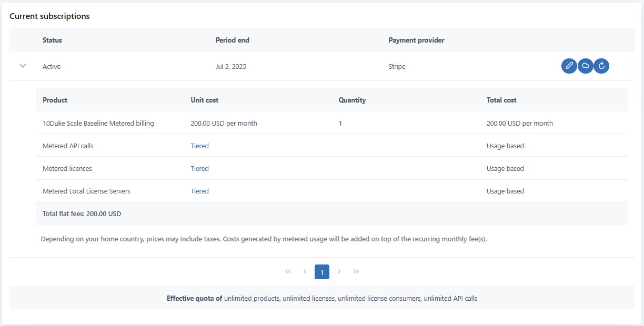The image size is (644, 326).
Task: Click the Metered API calls product name
Action: (68, 146)
